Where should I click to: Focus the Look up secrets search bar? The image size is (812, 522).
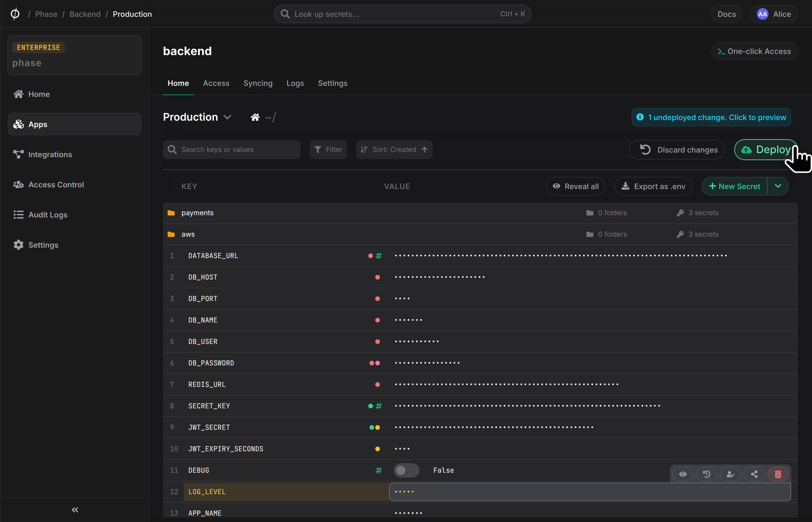pos(402,14)
